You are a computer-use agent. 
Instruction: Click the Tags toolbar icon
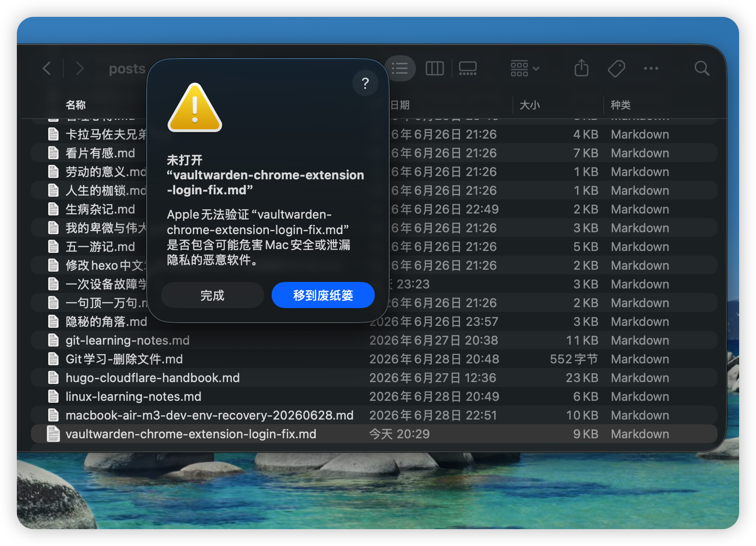(616, 68)
